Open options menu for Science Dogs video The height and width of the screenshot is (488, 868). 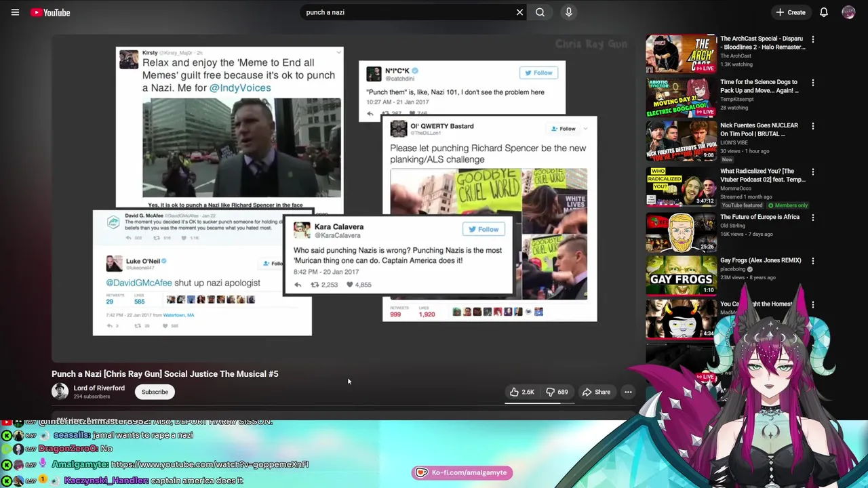812,83
